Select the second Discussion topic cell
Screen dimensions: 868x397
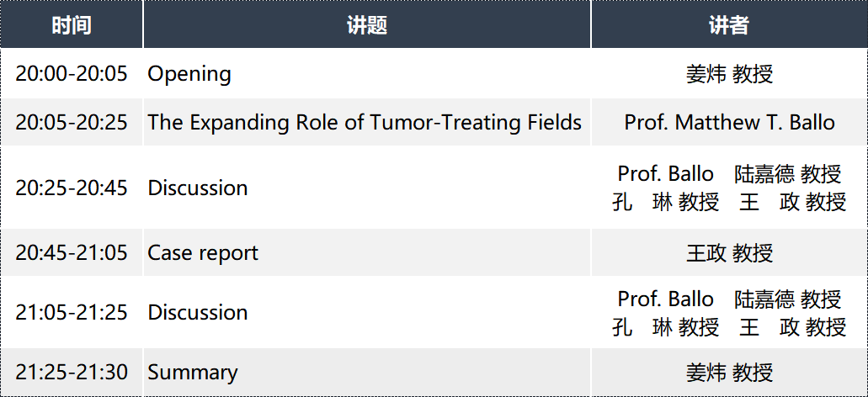tap(367, 312)
